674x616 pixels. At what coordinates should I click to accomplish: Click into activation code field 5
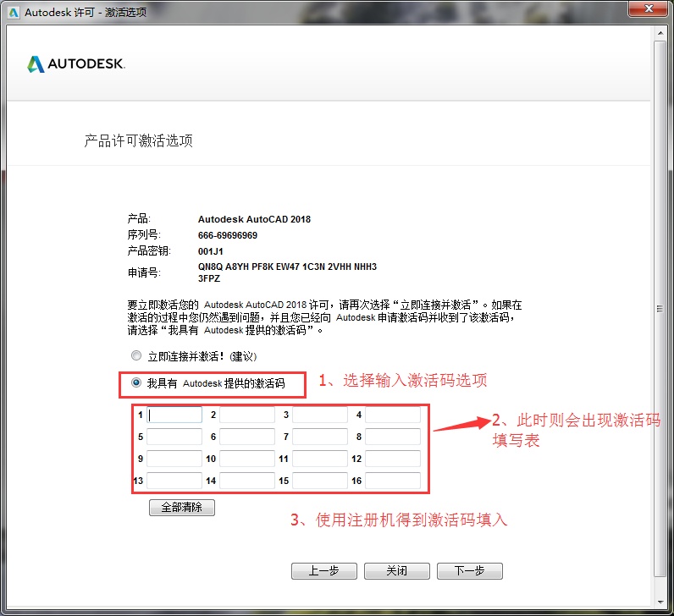[x=175, y=437]
